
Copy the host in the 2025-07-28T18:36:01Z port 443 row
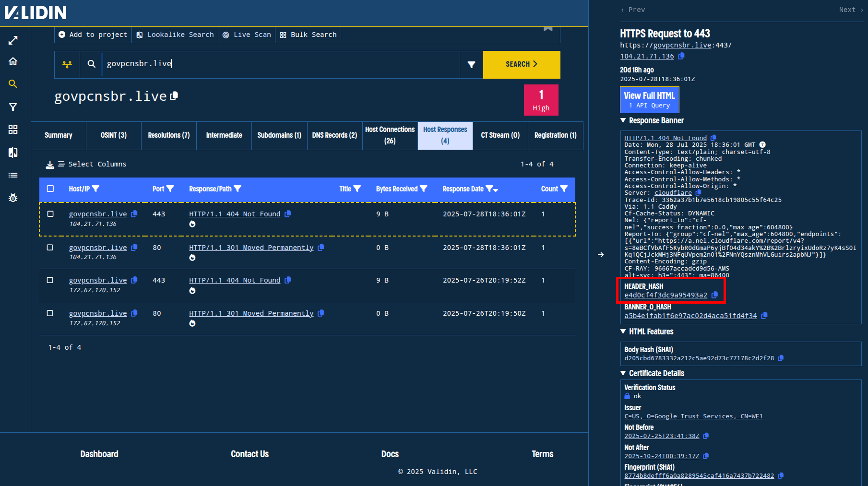(134, 214)
